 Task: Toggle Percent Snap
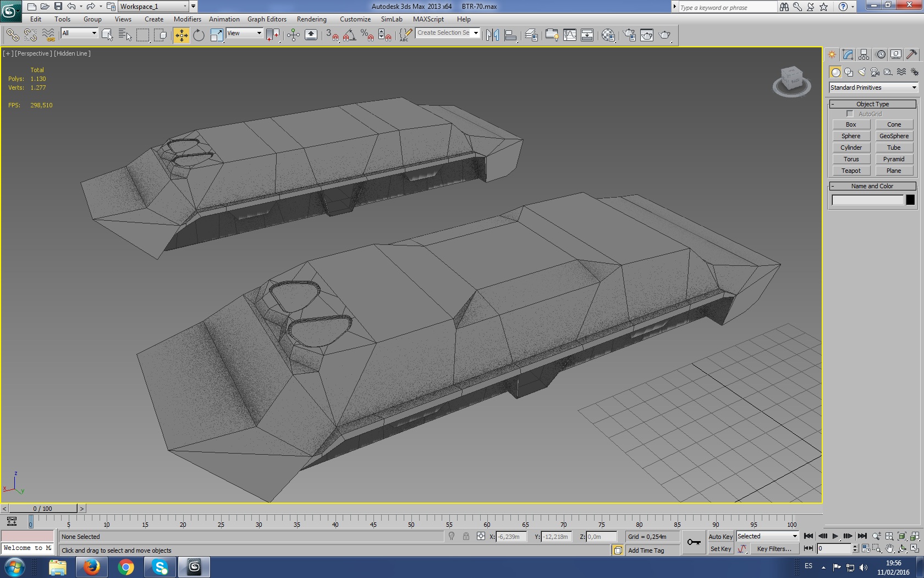pos(367,35)
